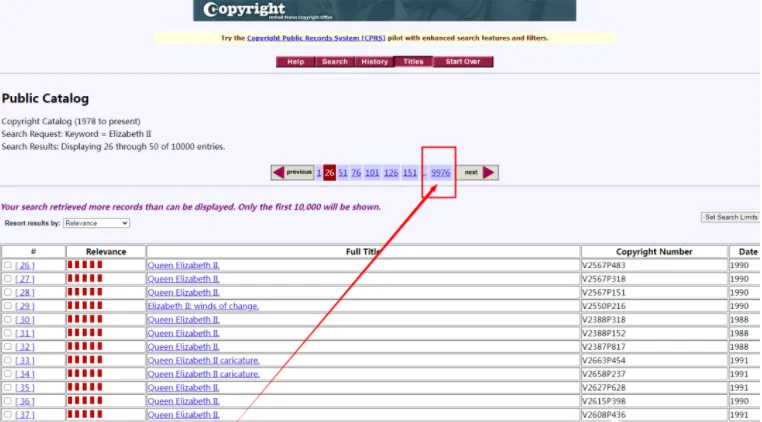Go to results page starting at 101

[x=372, y=173]
